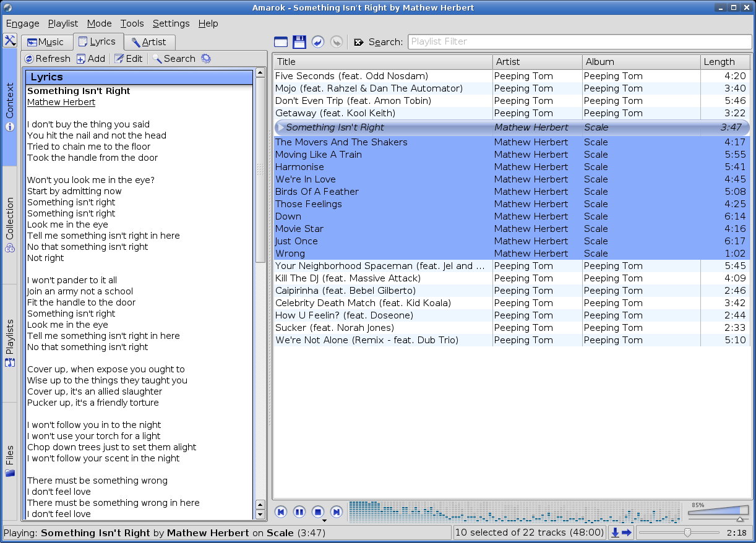Select "Kill The DJ (feat. Massive Attack)"
756x543 pixels.
point(512,278)
